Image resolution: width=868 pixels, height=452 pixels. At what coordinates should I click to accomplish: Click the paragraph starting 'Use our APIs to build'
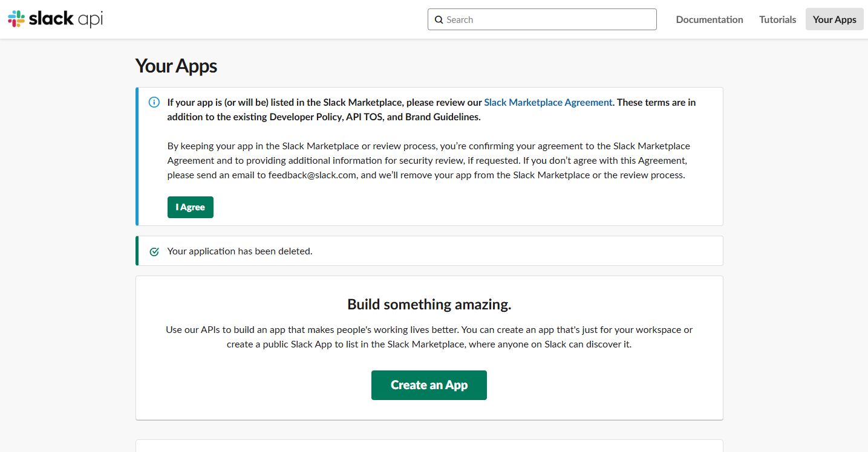pos(429,337)
